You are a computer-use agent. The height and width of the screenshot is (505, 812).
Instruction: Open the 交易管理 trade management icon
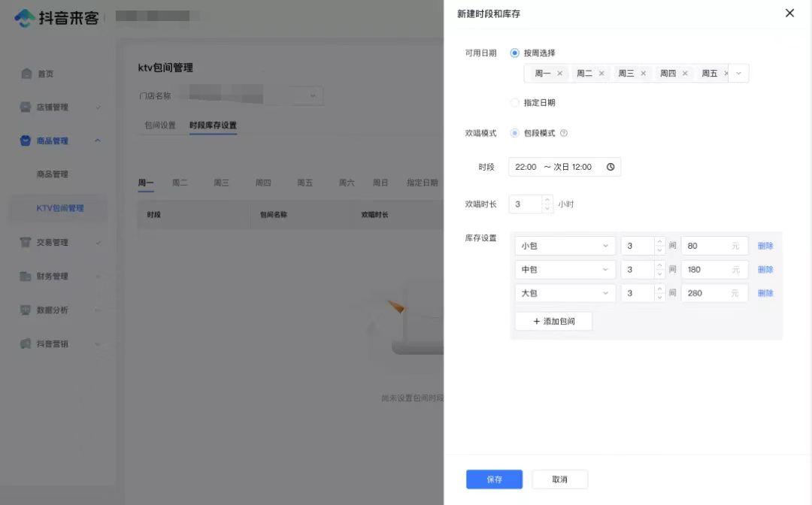(x=26, y=242)
